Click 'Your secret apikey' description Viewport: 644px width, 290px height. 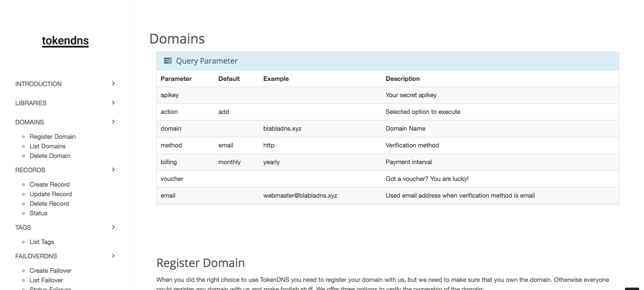[x=411, y=95]
